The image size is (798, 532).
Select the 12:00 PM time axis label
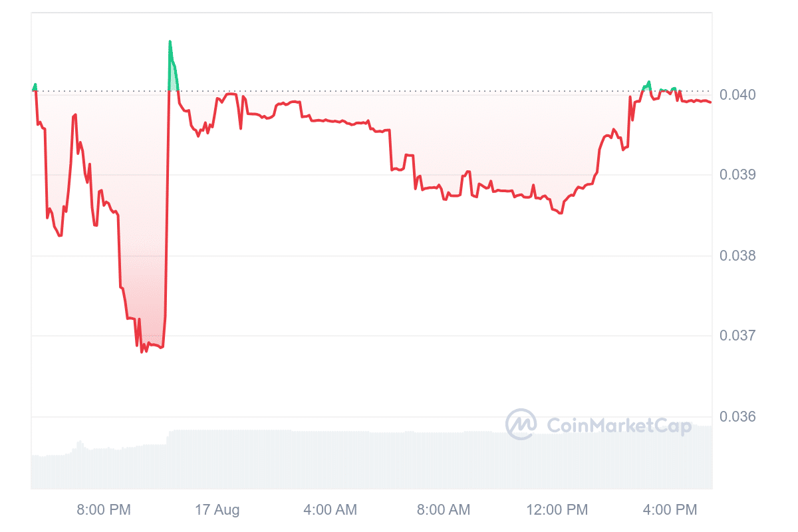tap(558, 510)
